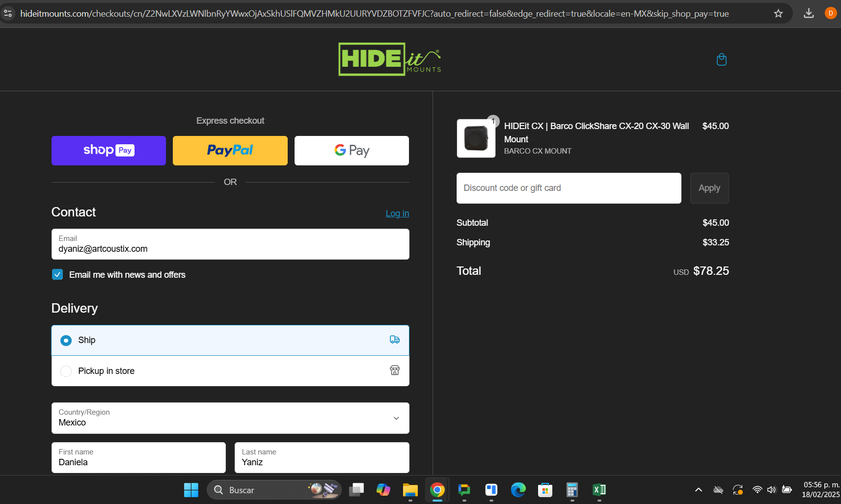Click the HIDEit CX product title text
Image resolution: width=841 pixels, height=504 pixels.
(596, 133)
